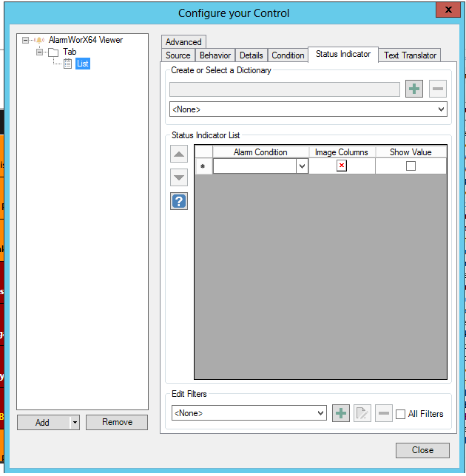Toggle the Show Value checkbox
Image resolution: width=466 pixels, height=476 pixels.
[x=411, y=166]
